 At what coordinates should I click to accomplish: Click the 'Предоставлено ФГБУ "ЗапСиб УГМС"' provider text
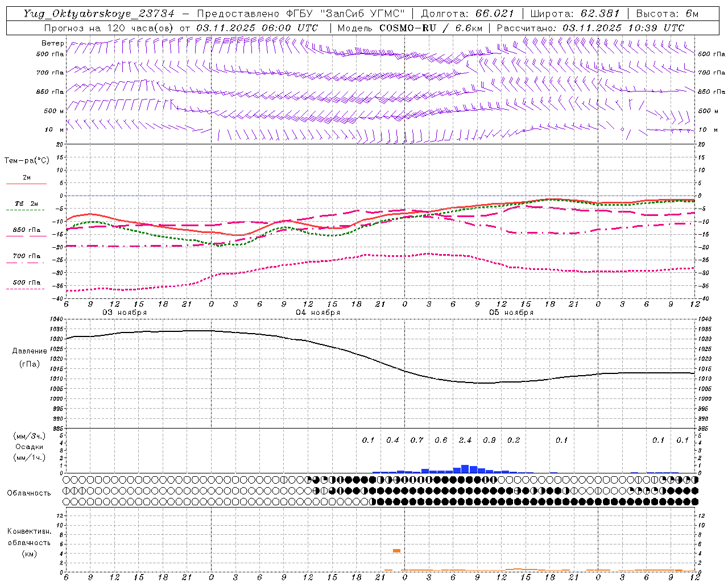[301, 14]
